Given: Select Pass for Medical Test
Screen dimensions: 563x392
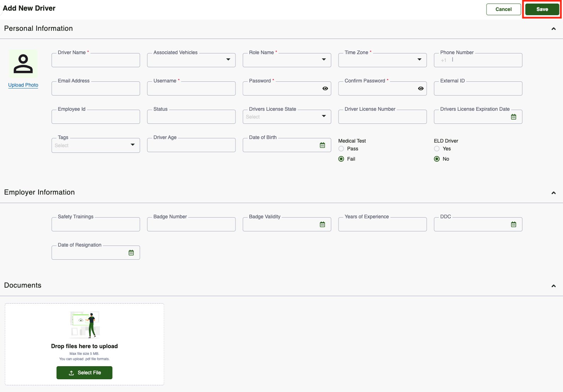Looking at the screenshot, I should tap(341, 149).
